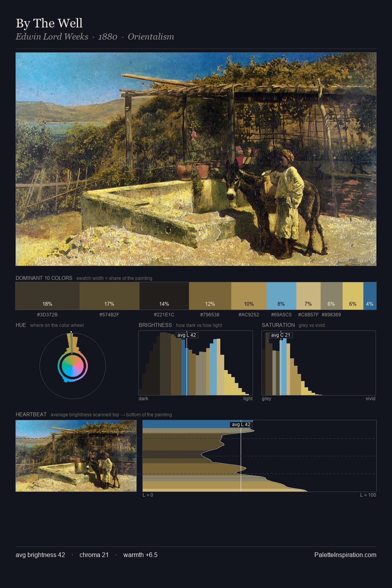Click the 'Orientalism' style label
Image resolution: width=392 pixels, height=588 pixels.
[151, 36]
